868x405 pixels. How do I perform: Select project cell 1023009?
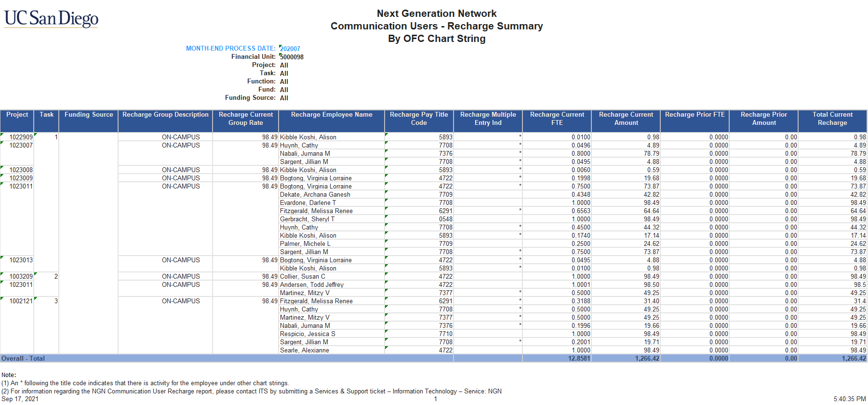[17, 178]
